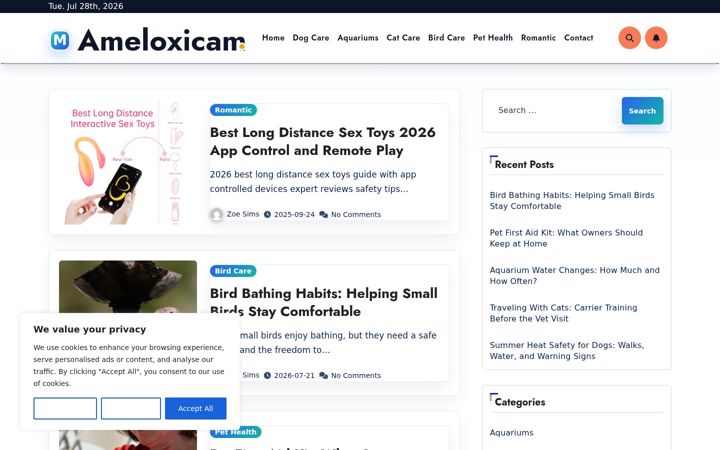
Task: Click comments icon on bird bathing post
Action: click(323, 375)
